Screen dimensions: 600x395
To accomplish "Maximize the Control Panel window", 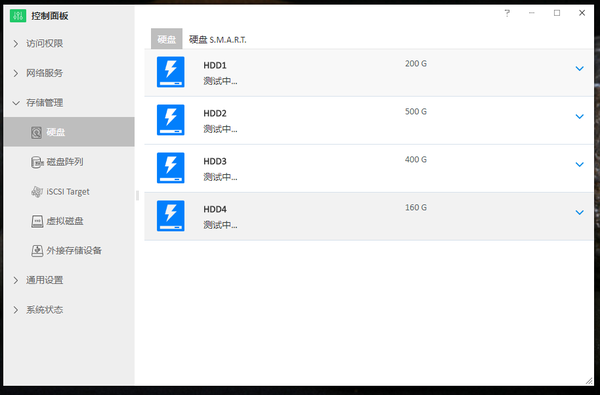I will 557,13.
